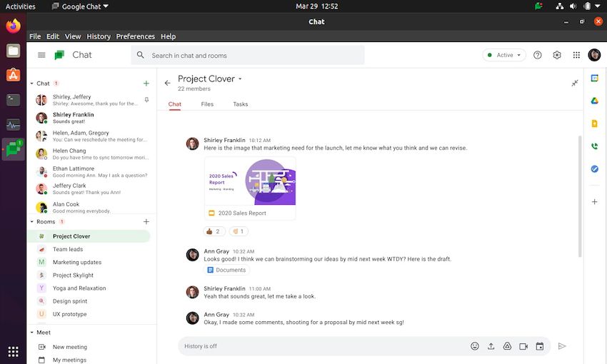This screenshot has width=607, height=364.
Task: Toggle the clapping hands reaction with 1
Action: pyautogui.click(x=239, y=231)
